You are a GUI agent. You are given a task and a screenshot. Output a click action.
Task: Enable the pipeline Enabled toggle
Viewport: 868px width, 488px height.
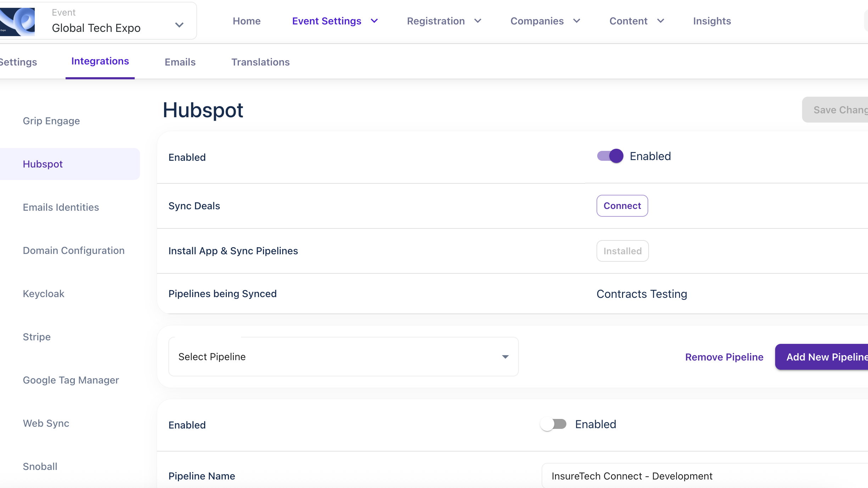553,424
